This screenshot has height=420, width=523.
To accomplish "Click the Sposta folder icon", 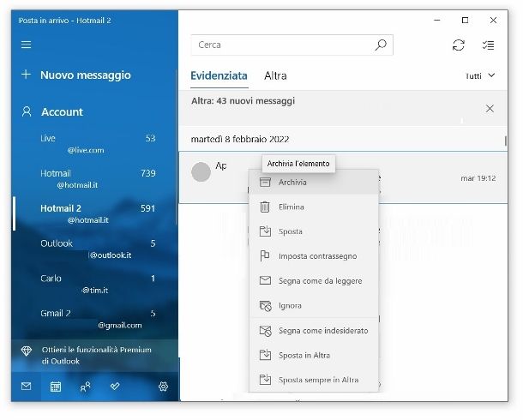I will [265, 231].
